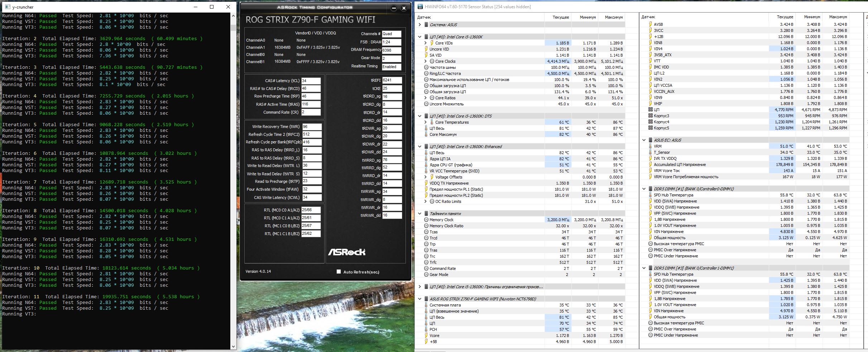Click the Ring/LLC Частота clock icon

pos(426,73)
